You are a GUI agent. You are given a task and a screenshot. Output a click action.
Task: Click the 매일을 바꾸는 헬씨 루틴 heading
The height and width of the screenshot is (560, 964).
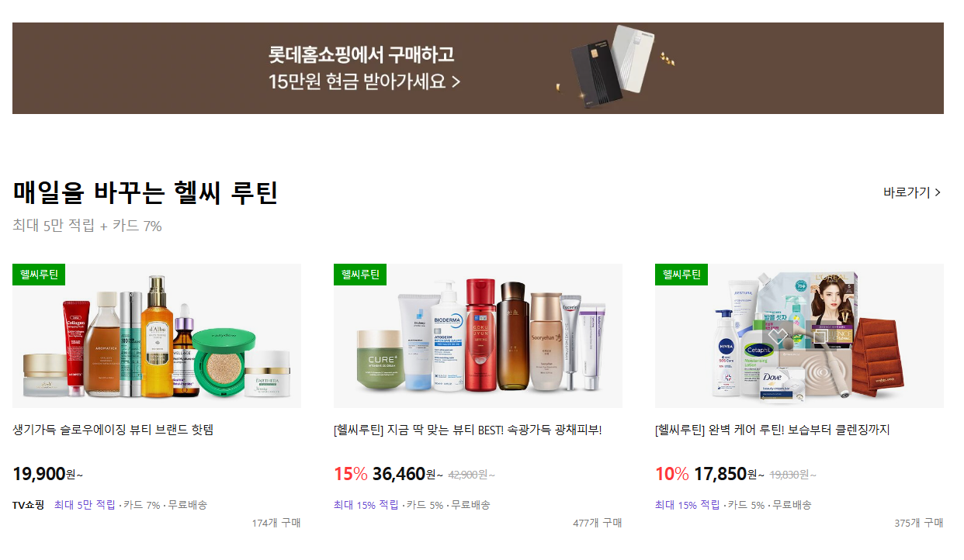point(145,192)
